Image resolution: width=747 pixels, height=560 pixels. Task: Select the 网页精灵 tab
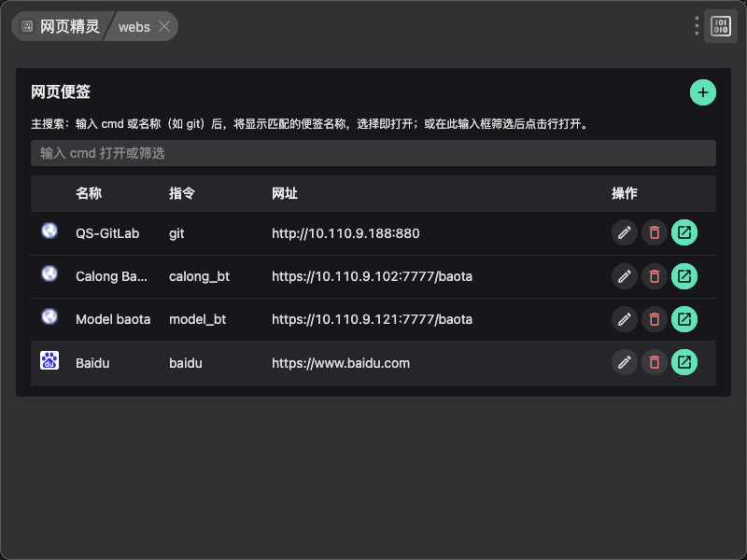point(62,27)
